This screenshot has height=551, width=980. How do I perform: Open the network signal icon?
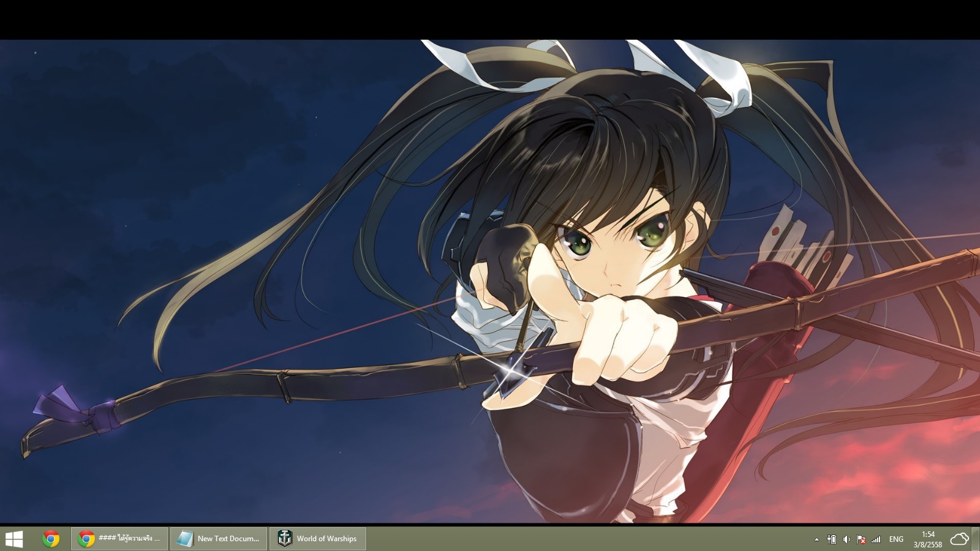[x=876, y=539]
